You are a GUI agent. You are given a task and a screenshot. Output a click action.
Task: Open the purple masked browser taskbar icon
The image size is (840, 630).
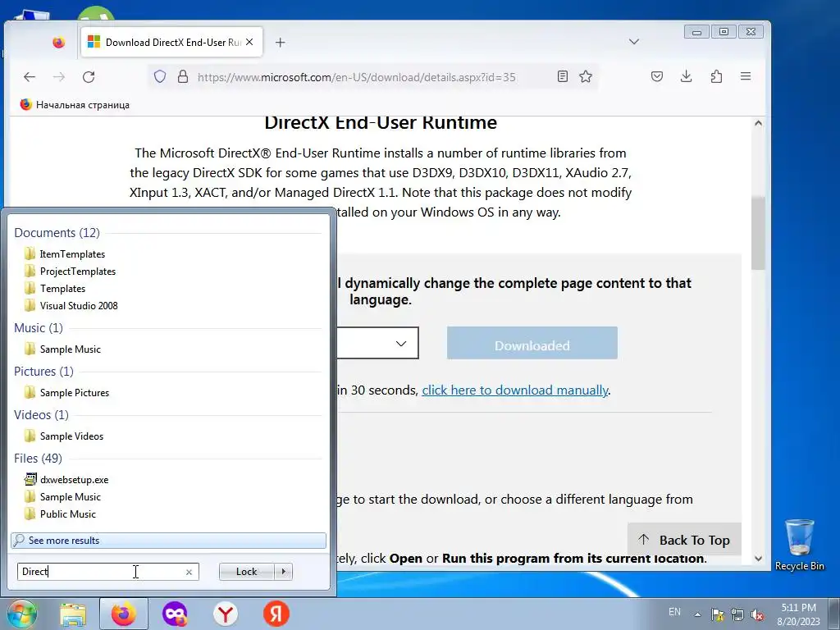[x=175, y=614]
